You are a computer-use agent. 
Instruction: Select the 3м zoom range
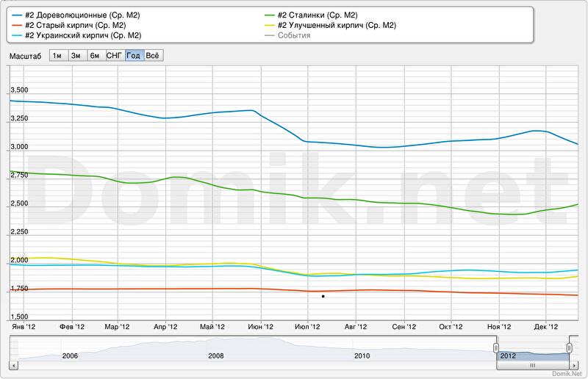point(76,56)
